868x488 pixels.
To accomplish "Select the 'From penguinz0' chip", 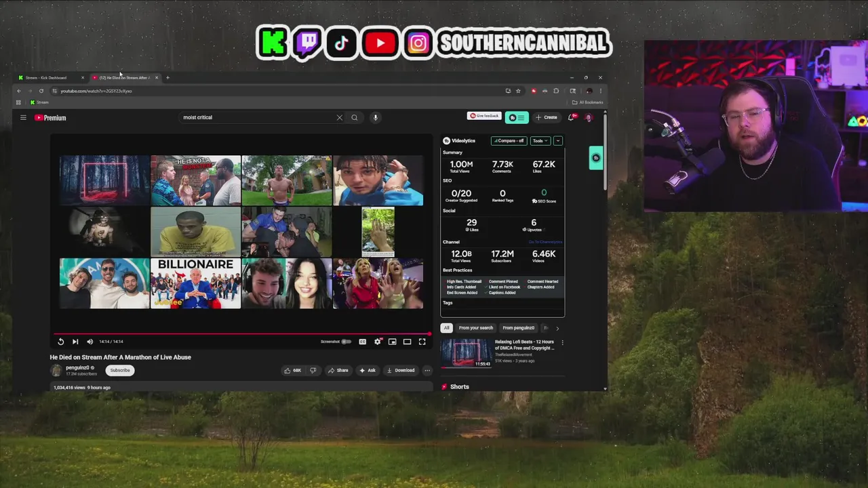I will 519,328.
